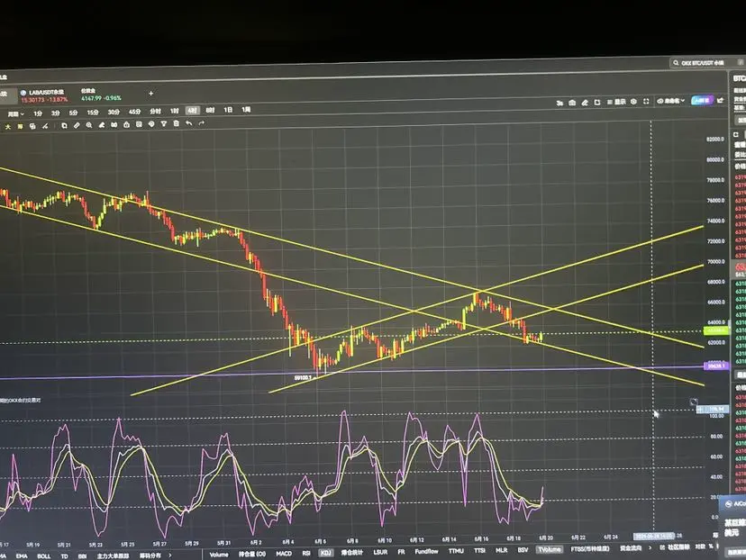Click the 资金流向 indicator
This screenshot has width=746, height=560.
click(632, 548)
